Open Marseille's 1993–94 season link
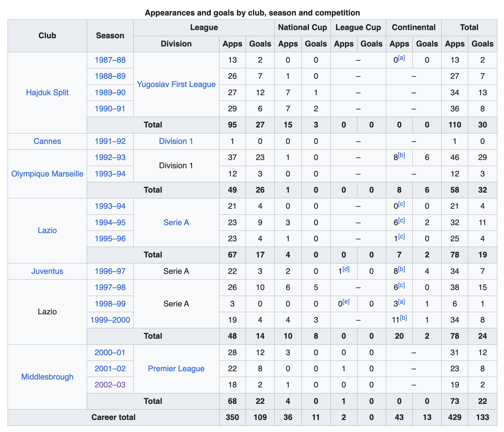The height and width of the screenshot is (432, 504). (x=110, y=174)
